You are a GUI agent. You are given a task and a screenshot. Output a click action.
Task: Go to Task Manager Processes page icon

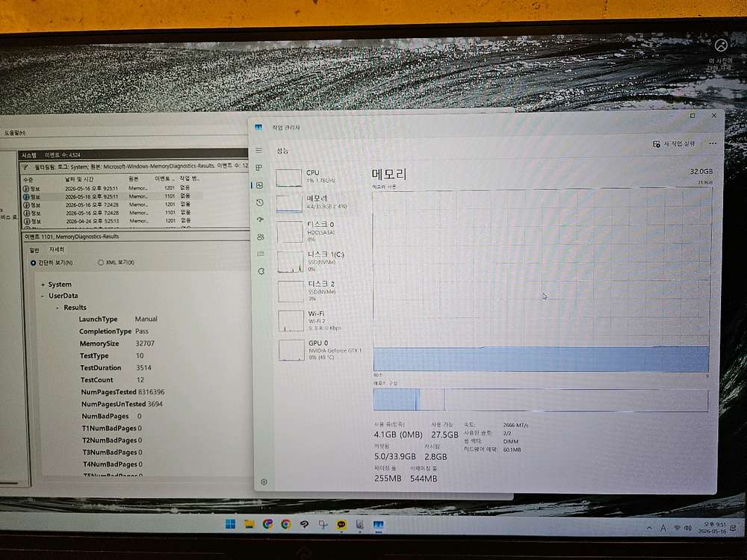[x=259, y=167]
